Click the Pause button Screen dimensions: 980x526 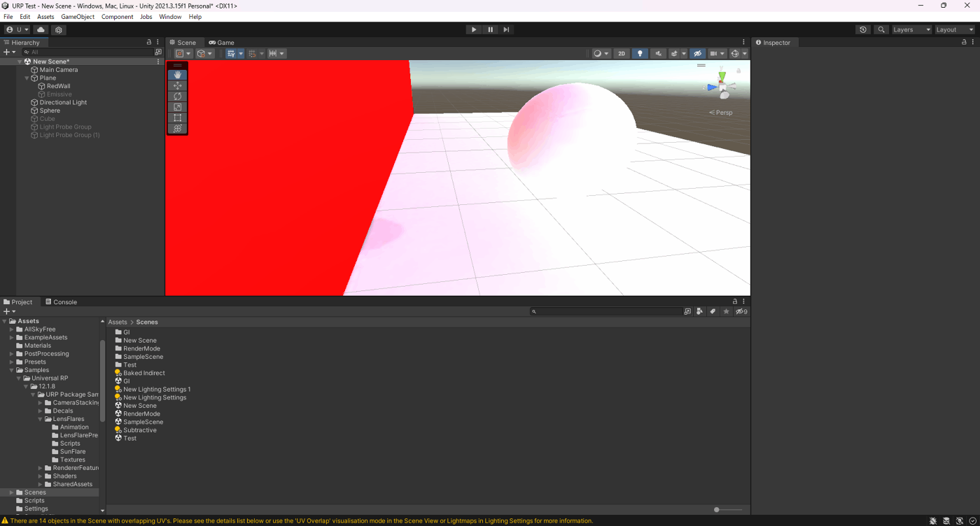[490, 29]
